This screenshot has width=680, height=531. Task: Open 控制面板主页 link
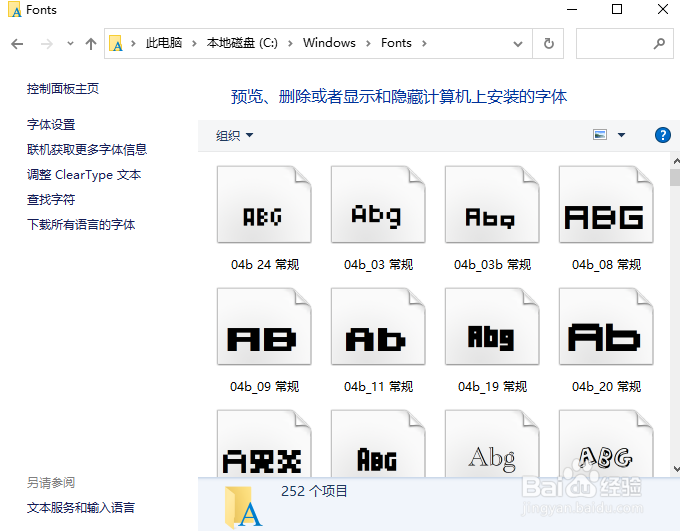(x=63, y=88)
